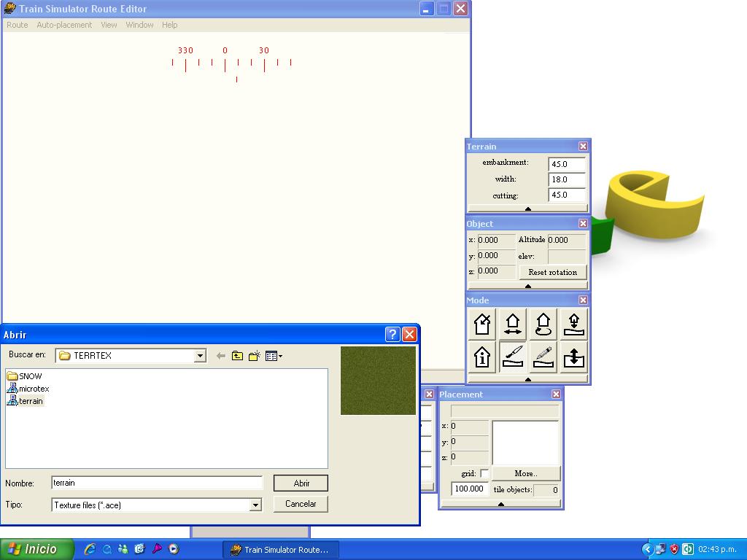Viewport: 747px width, 560px height.
Task: Select the terrain pit tool icon
Action: [573, 357]
